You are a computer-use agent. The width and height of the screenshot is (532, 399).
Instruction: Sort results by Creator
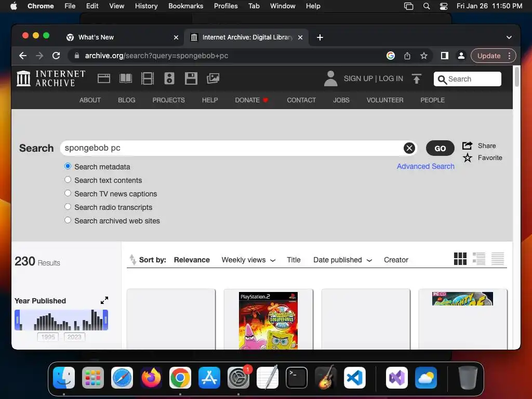[x=396, y=260]
